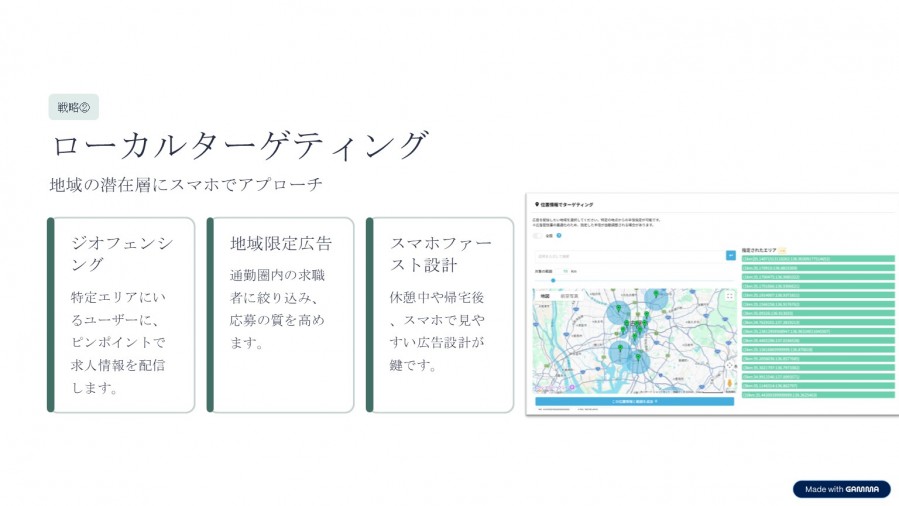Switch the map to 地図 view
The height and width of the screenshot is (506, 899).
click(x=545, y=296)
